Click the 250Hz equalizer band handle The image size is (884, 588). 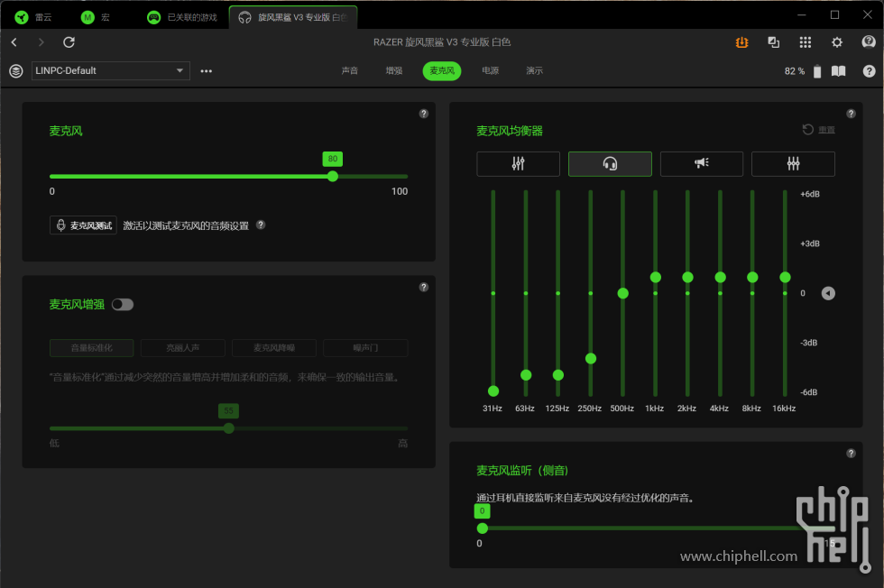pyautogui.click(x=591, y=359)
